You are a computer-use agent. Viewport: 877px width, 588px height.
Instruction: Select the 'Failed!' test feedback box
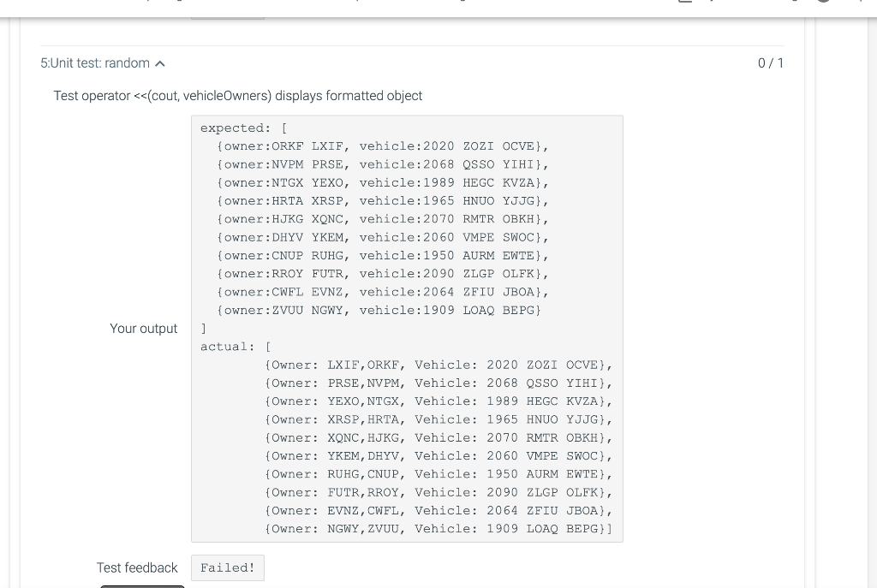pyautogui.click(x=227, y=567)
